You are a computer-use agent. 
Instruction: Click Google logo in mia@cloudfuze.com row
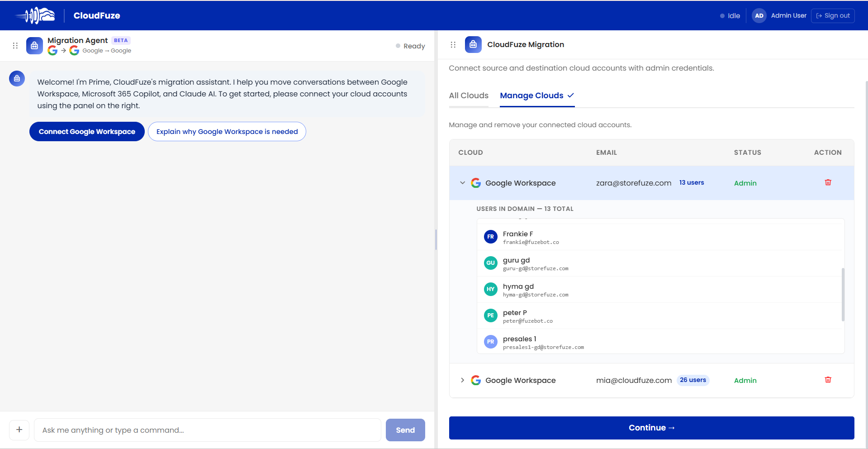(476, 380)
